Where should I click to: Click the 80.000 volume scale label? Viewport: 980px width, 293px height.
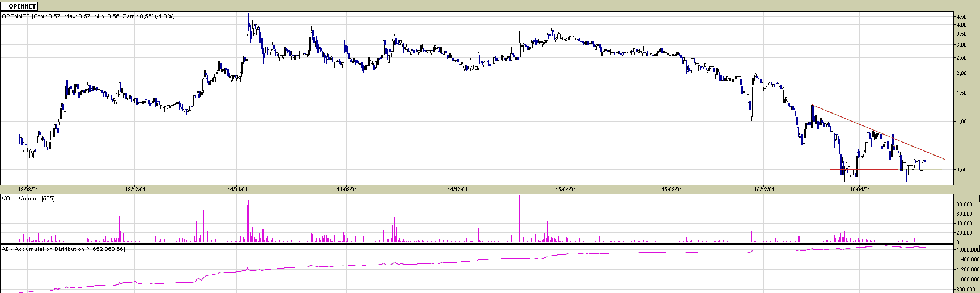pos(965,204)
